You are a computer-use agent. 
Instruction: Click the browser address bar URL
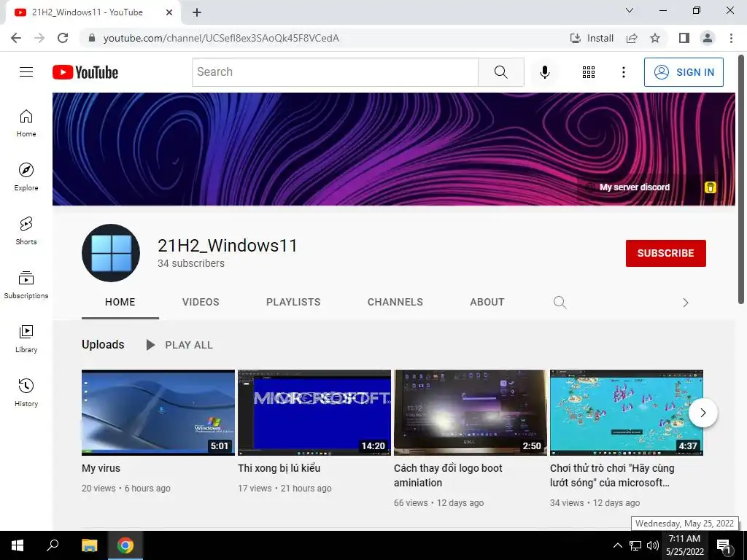[221, 38]
